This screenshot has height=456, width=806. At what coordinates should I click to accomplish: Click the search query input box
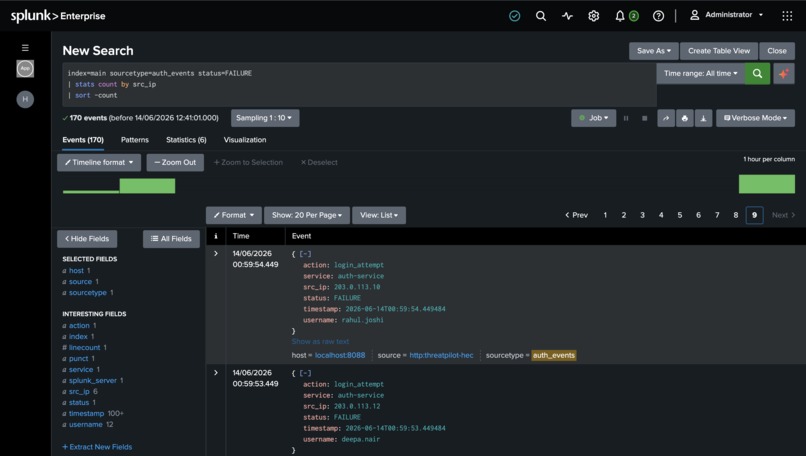359,85
